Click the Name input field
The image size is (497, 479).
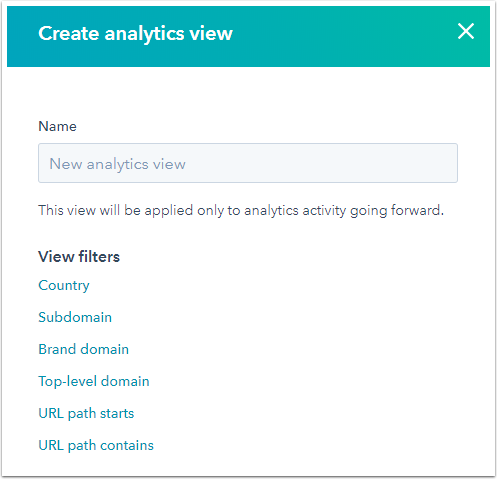pyautogui.click(x=248, y=163)
